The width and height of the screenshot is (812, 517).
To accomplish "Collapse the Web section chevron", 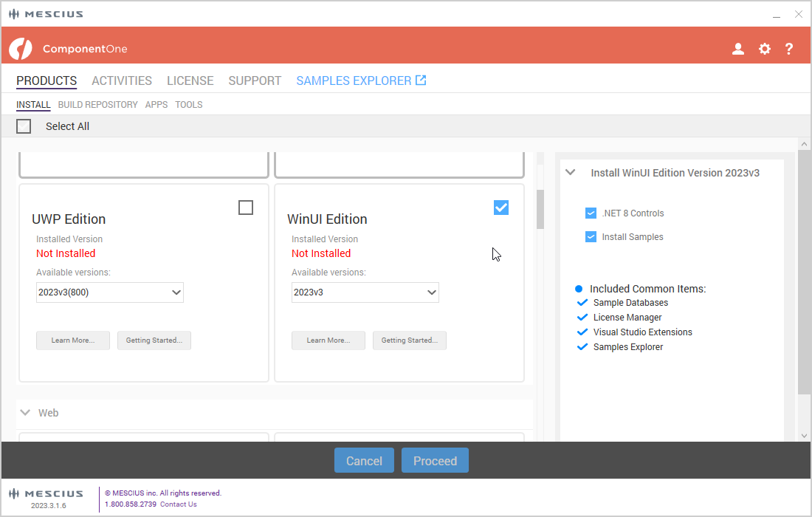I will [x=26, y=413].
